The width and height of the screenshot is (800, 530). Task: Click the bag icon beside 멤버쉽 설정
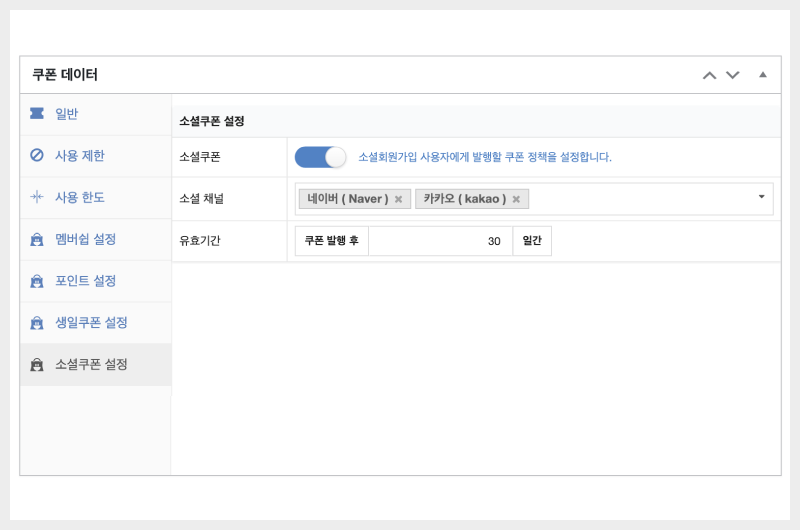coord(37,239)
